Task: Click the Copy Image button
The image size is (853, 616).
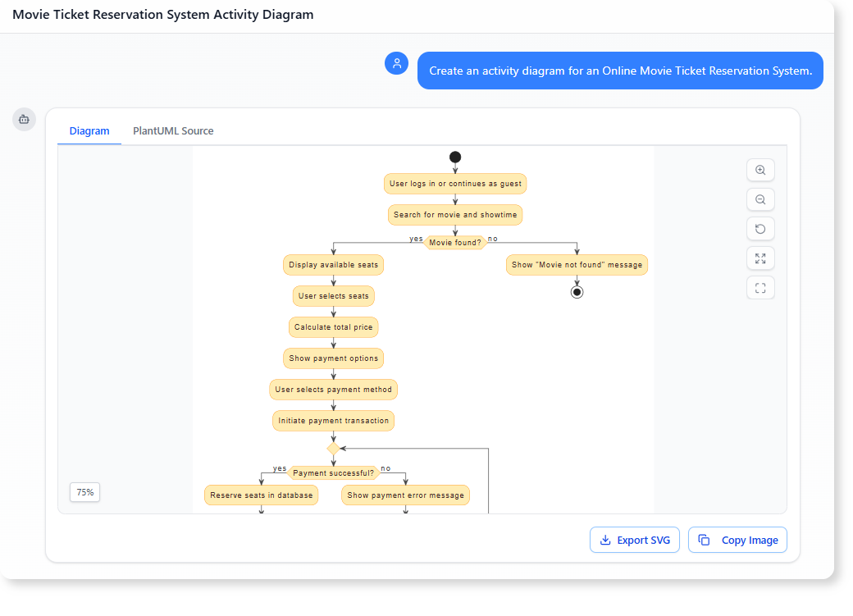Action: 737,540
